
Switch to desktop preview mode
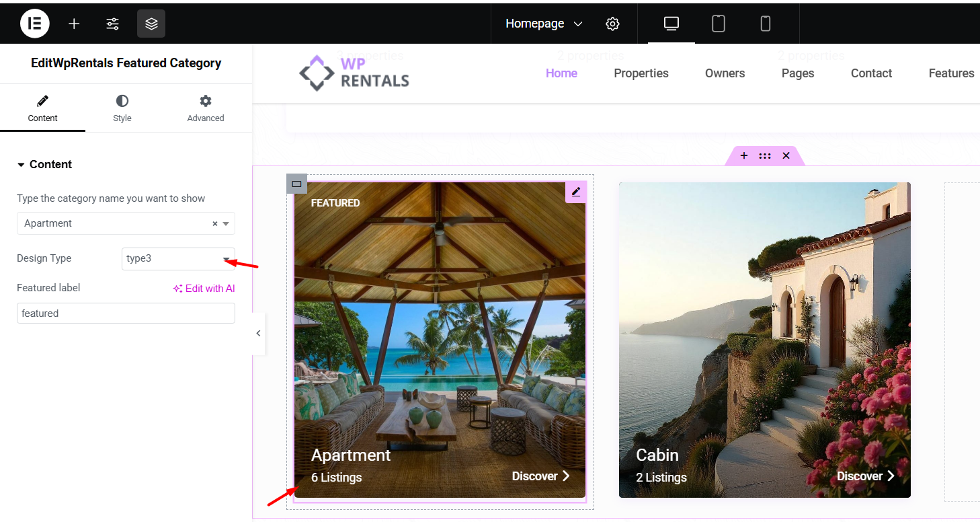(x=671, y=24)
